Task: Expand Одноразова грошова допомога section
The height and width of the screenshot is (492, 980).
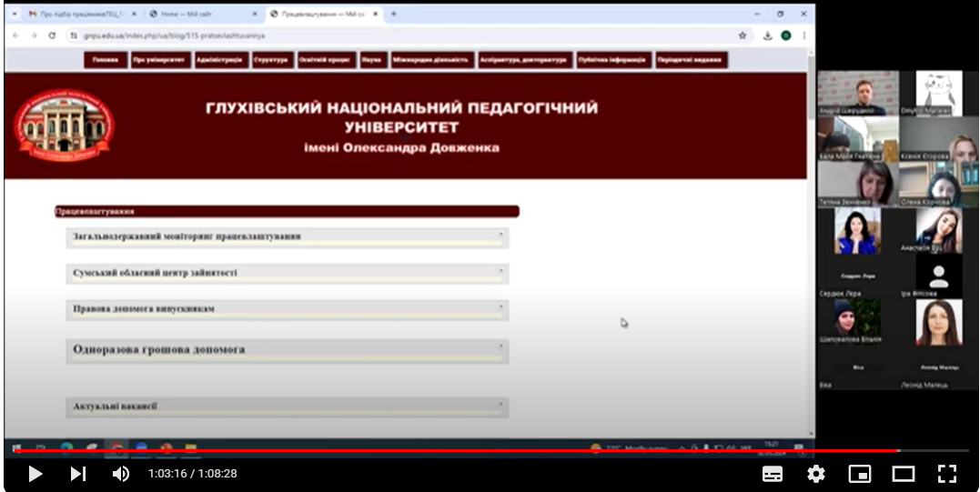Action: point(288,351)
